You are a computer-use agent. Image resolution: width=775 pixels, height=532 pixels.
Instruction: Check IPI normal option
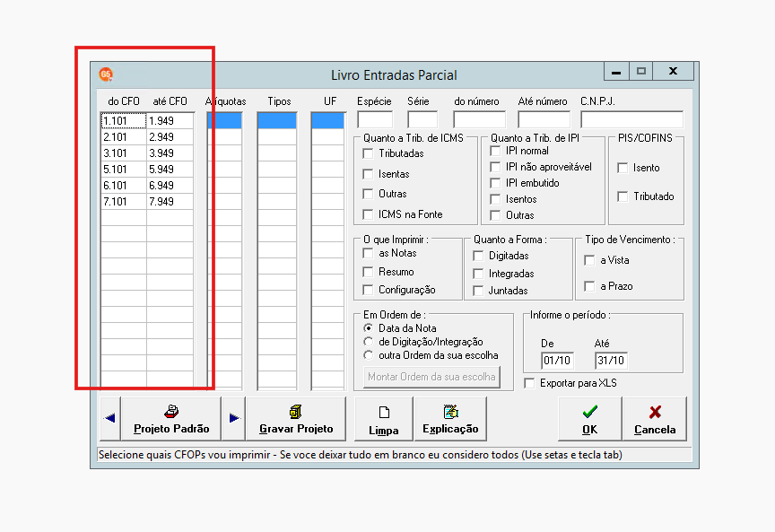pos(495,151)
